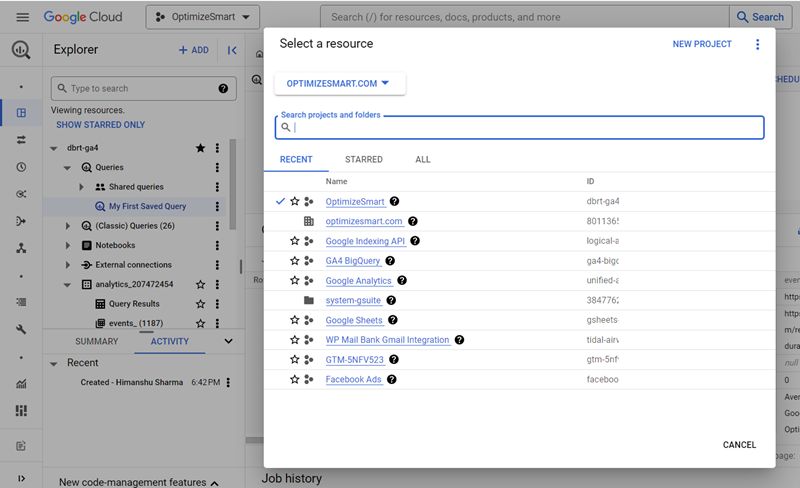Open the data transfers icon in sidebar
800x488 pixels.
tap(21, 140)
